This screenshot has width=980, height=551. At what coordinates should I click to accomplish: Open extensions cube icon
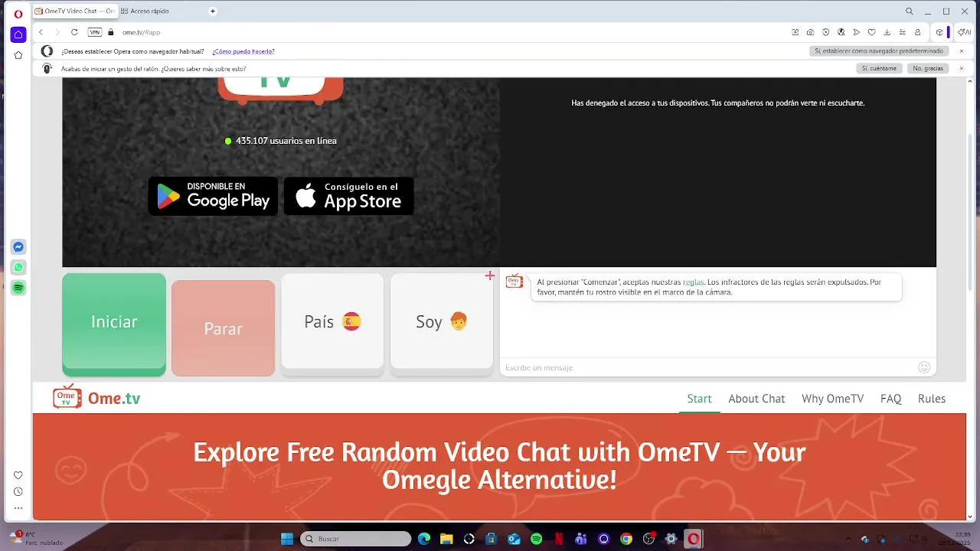pyautogui.click(x=939, y=32)
